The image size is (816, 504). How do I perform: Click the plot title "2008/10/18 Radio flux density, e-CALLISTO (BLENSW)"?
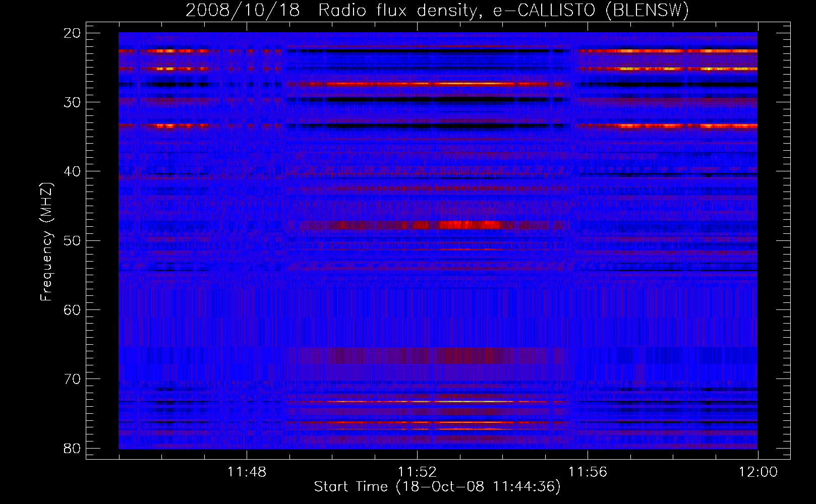click(437, 11)
